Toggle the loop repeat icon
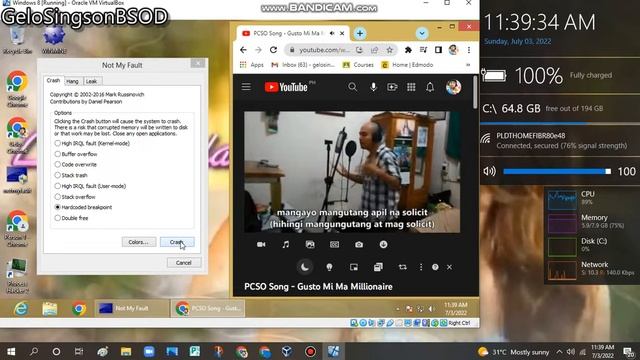The image size is (640, 360). 402,267
